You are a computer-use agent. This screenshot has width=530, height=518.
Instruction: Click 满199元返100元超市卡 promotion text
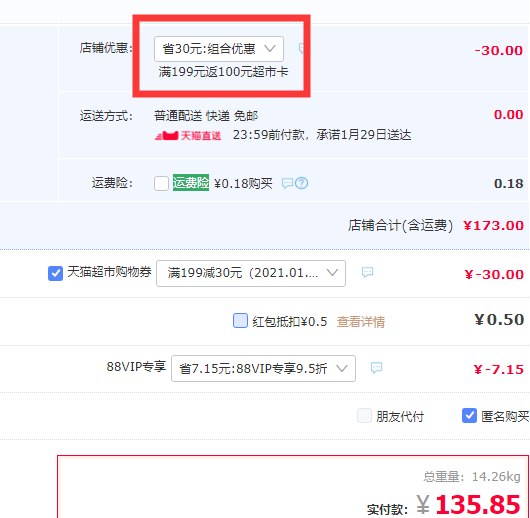click(223, 72)
